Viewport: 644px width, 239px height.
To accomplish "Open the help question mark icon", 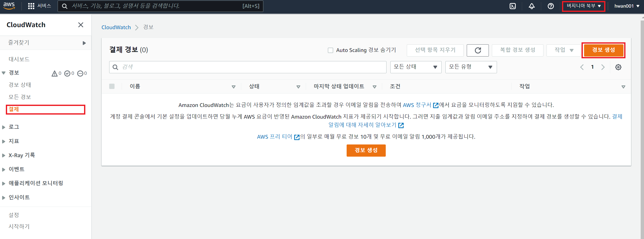I will [551, 6].
